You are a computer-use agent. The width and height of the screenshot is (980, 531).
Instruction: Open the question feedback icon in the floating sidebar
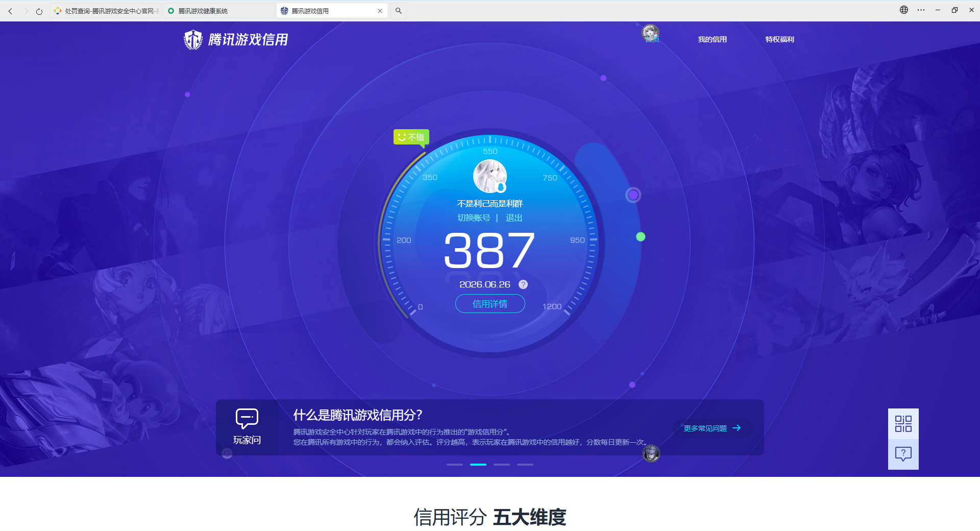pos(903,454)
